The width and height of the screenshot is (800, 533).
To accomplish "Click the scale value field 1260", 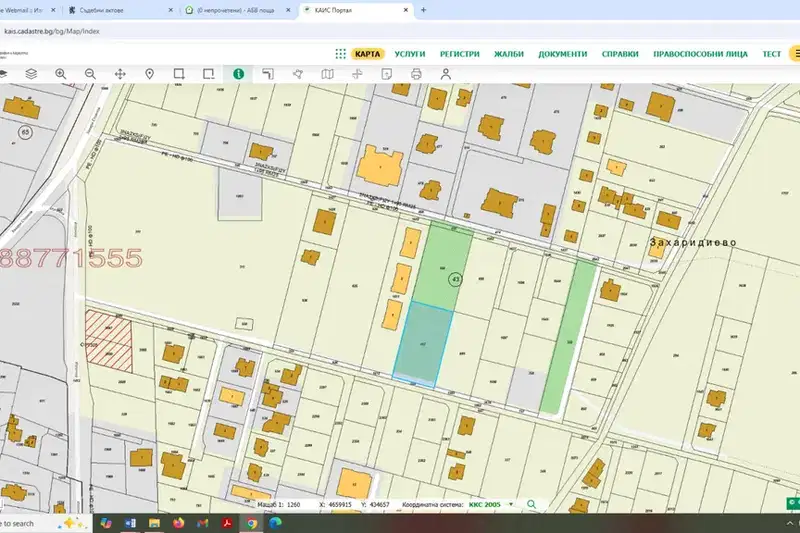I will pyautogui.click(x=293, y=504).
